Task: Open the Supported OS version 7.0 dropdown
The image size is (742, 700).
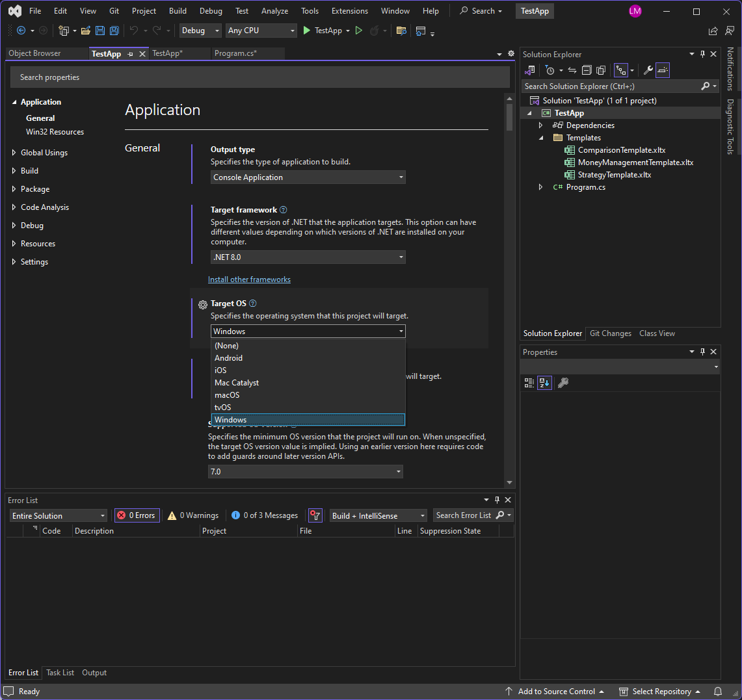Action: click(x=305, y=472)
